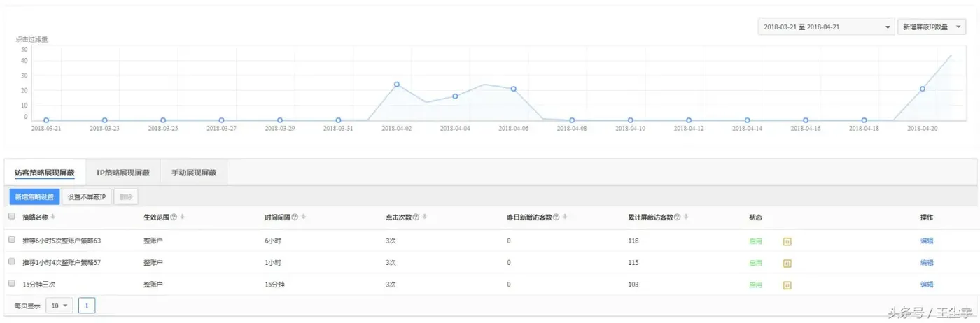Image resolution: width=980 pixels, height=323 pixels.
Task: Check the box for 15分钟三次
Action: pyautogui.click(x=11, y=284)
